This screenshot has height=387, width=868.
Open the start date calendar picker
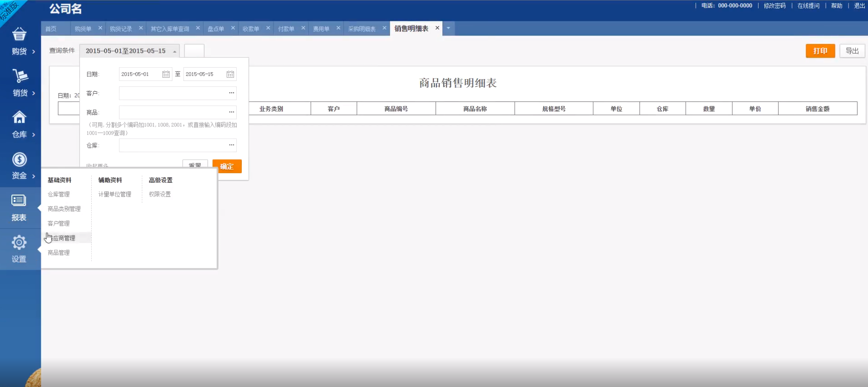pos(166,74)
